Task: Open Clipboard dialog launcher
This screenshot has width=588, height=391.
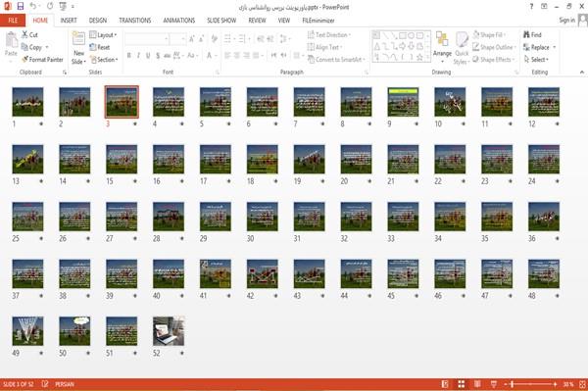Action: pyautogui.click(x=65, y=72)
